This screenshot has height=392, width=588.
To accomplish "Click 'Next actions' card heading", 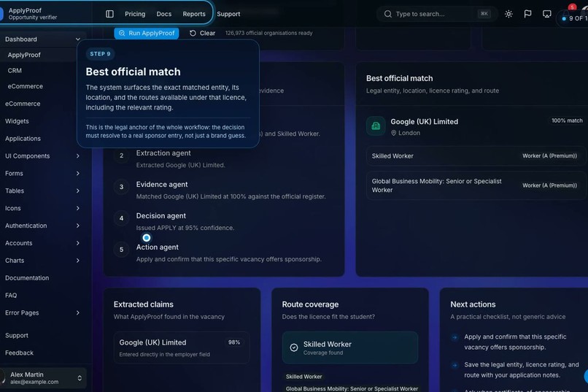I will 473,304.
